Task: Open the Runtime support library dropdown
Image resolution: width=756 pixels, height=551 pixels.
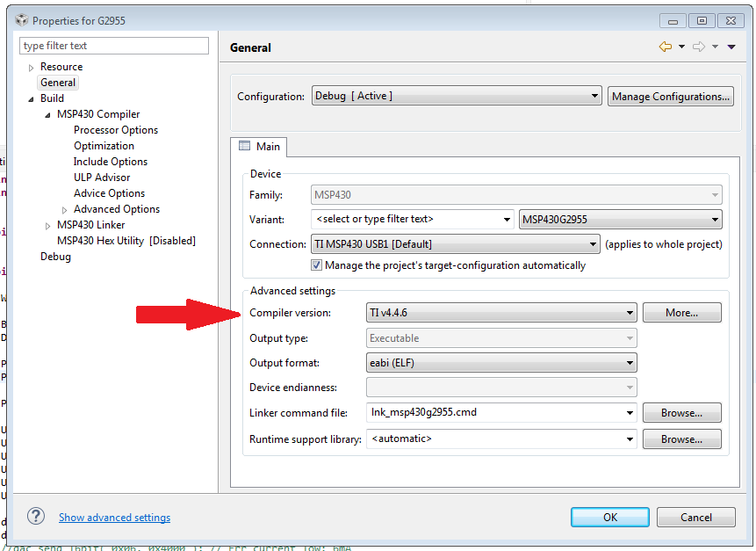Action: [631, 438]
